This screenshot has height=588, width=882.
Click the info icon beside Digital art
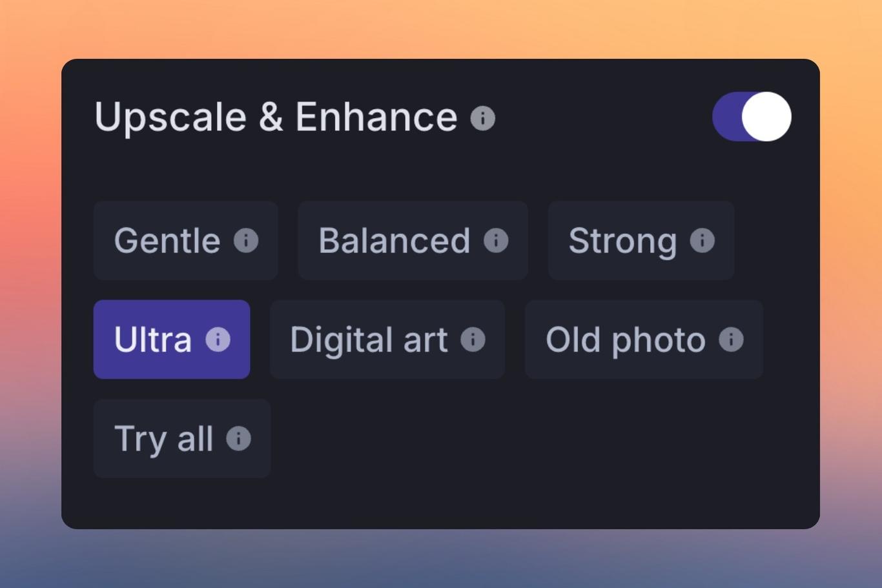pyautogui.click(x=472, y=340)
